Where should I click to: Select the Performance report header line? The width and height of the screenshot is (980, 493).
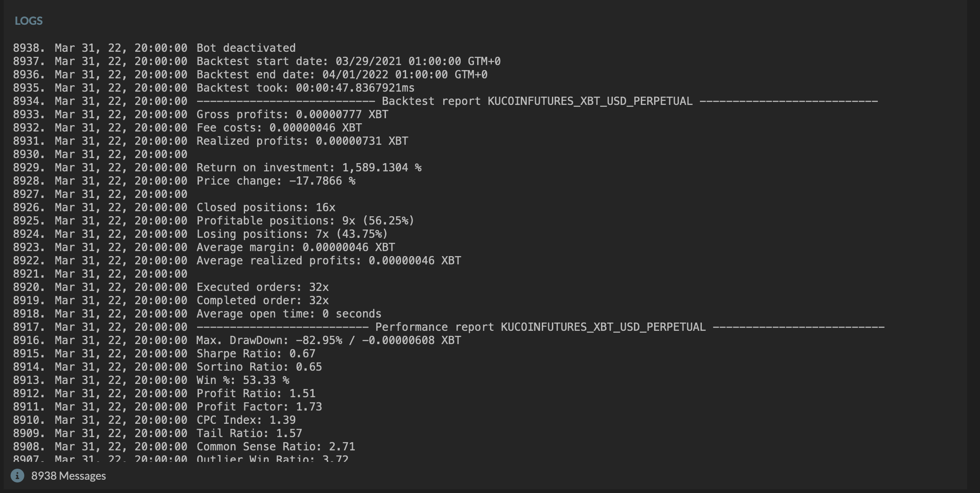coord(449,327)
